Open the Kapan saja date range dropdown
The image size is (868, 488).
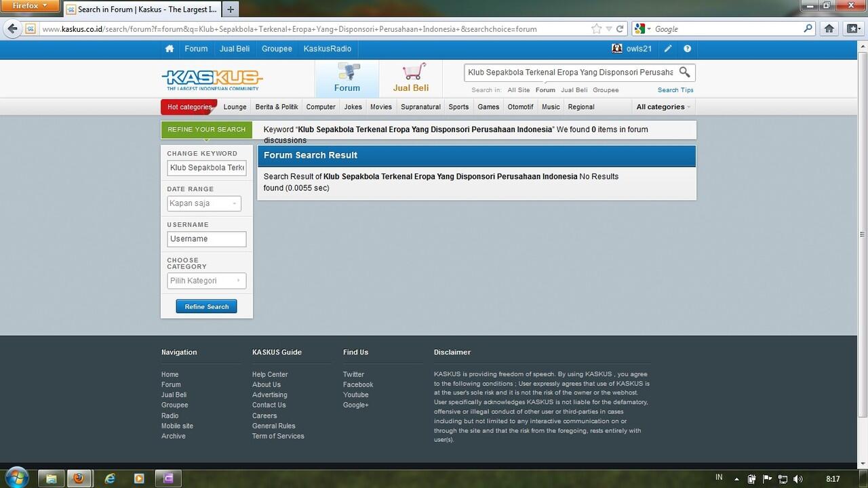tap(204, 203)
